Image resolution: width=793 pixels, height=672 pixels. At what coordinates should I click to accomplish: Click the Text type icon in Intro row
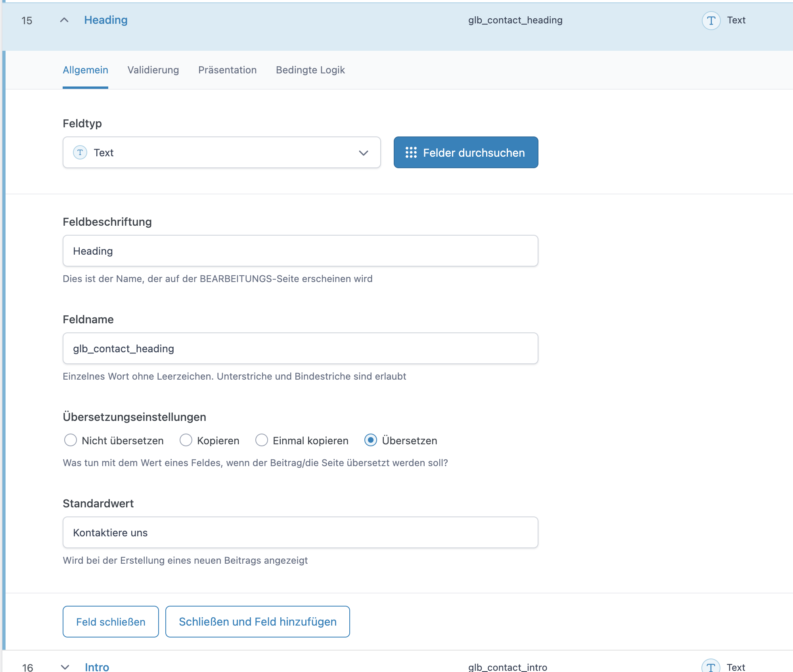coord(711,667)
